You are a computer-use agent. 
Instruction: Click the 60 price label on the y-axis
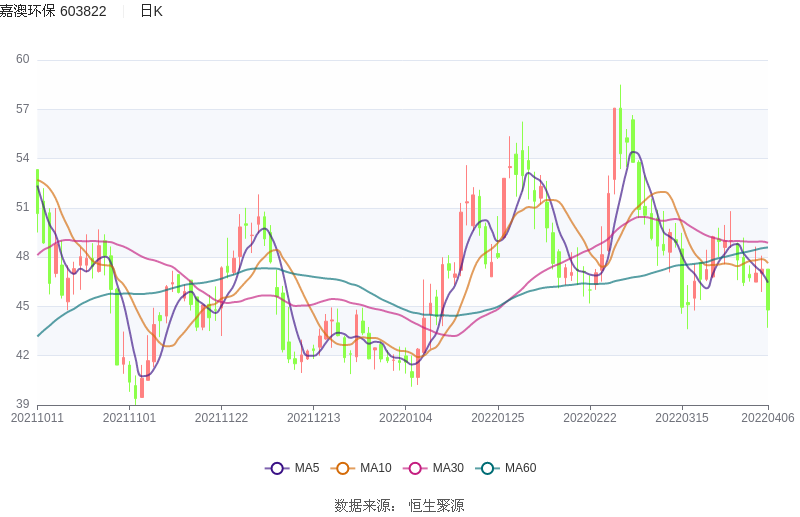[23, 59]
